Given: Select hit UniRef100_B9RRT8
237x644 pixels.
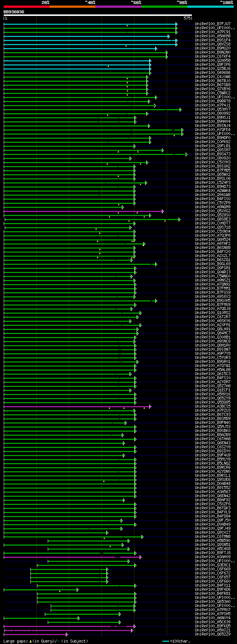Looking at the screenshot, I should click(x=213, y=101).
